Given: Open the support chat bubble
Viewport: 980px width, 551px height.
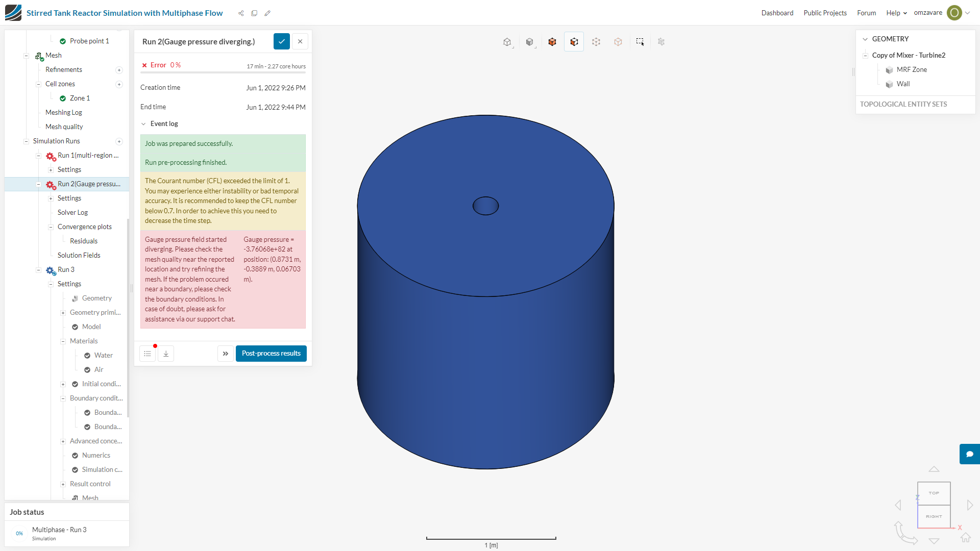Looking at the screenshot, I should pos(969,454).
